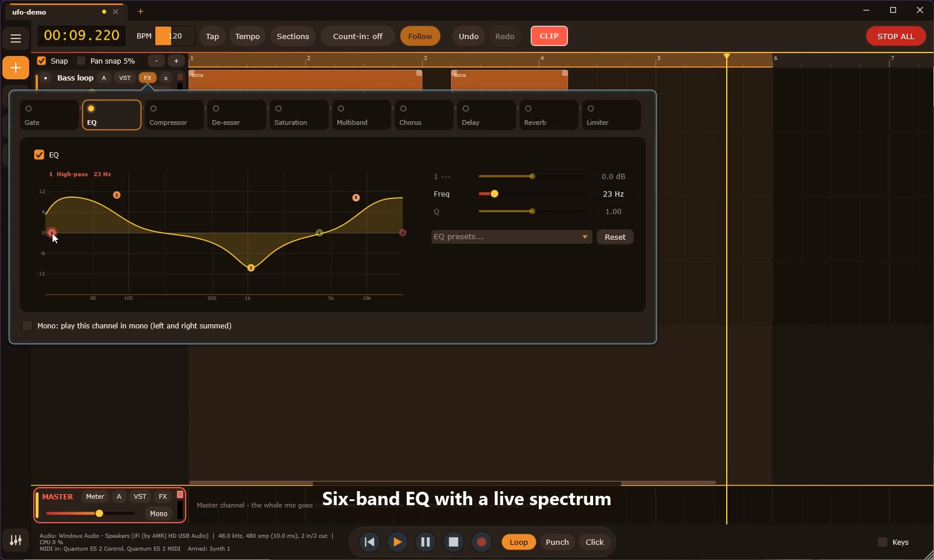Open a new project tab with plus
Image resolution: width=934 pixels, height=560 pixels.
tap(141, 11)
